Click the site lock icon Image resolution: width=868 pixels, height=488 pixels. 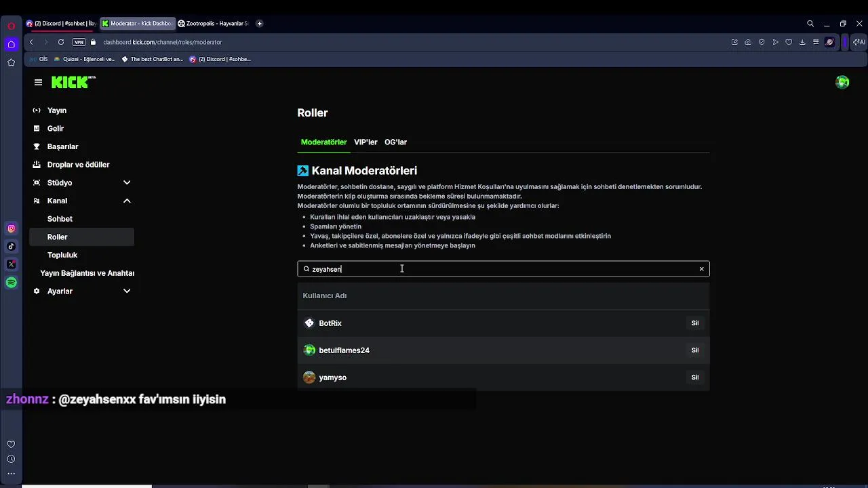coord(94,42)
